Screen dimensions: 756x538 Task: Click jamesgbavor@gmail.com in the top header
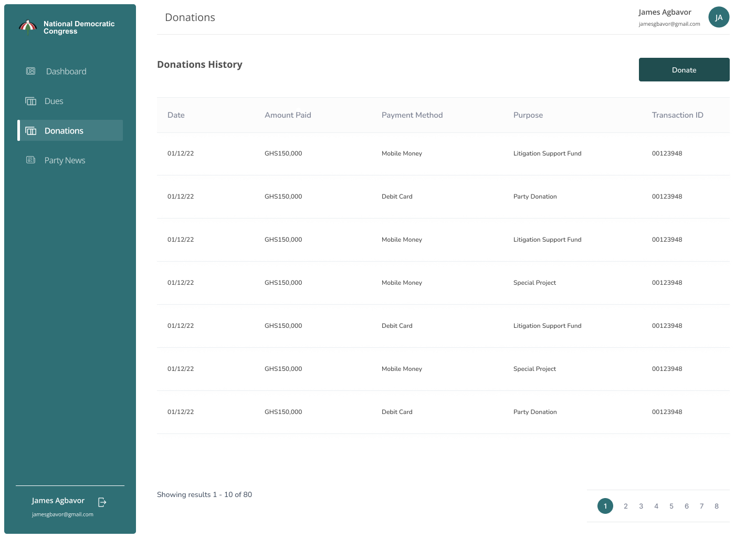(x=669, y=24)
